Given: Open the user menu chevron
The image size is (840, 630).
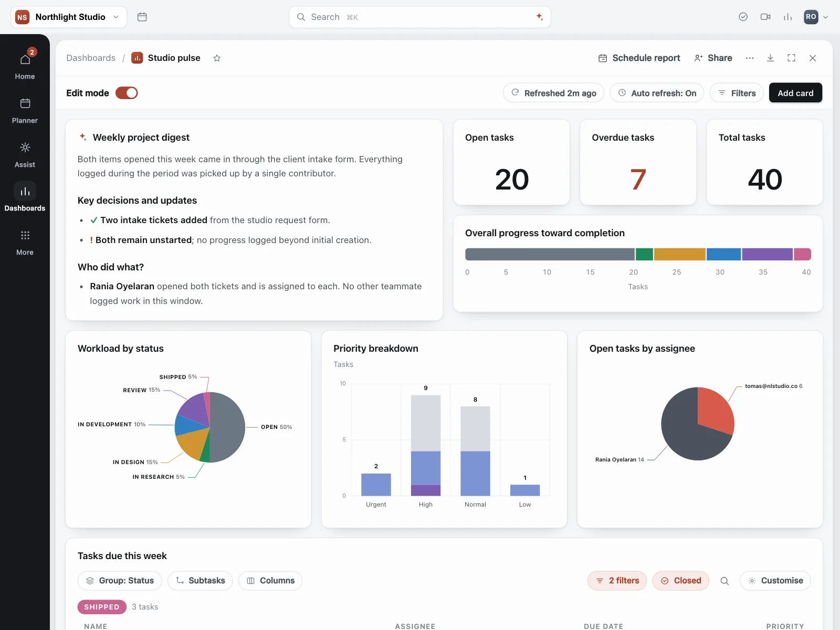Looking at the screenshot, I should [825, 17].
